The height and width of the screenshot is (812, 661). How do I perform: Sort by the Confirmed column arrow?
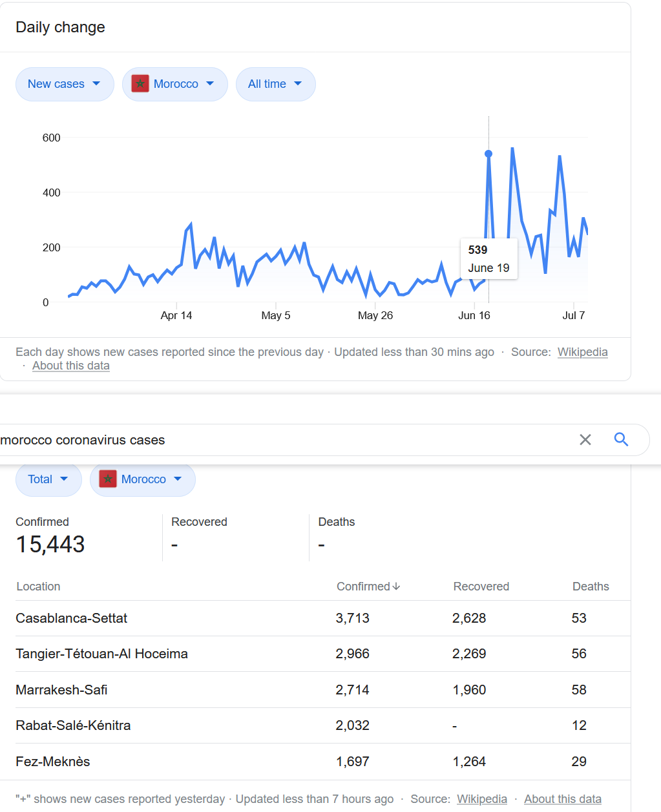tap(396, 587)
